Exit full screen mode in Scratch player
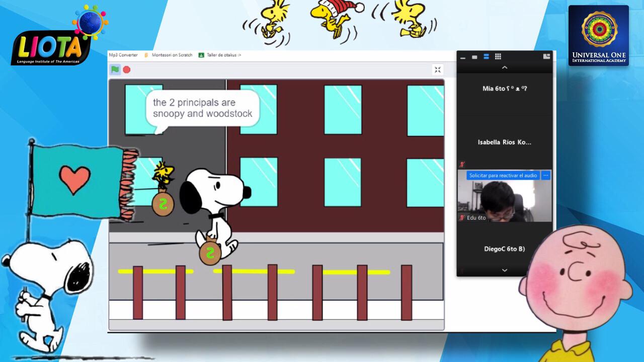The height and width of the screenshot is (362, 644). click(438, 70)
